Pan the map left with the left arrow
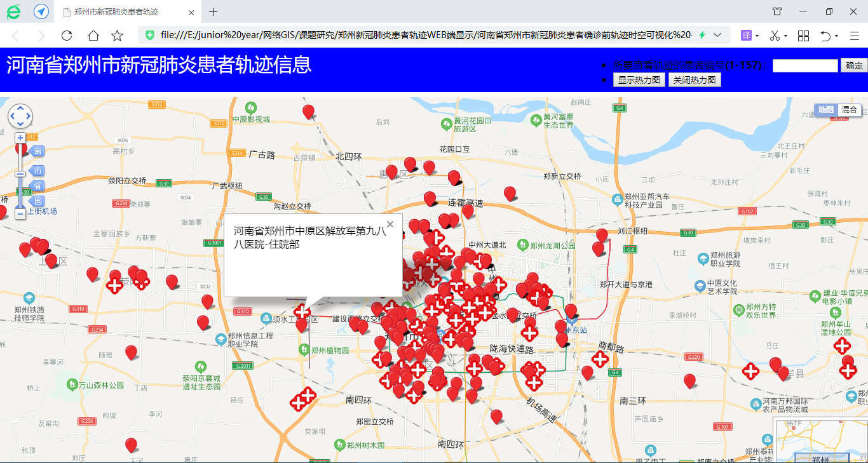This screenshot has height=463, width=868. click(13, 116)
